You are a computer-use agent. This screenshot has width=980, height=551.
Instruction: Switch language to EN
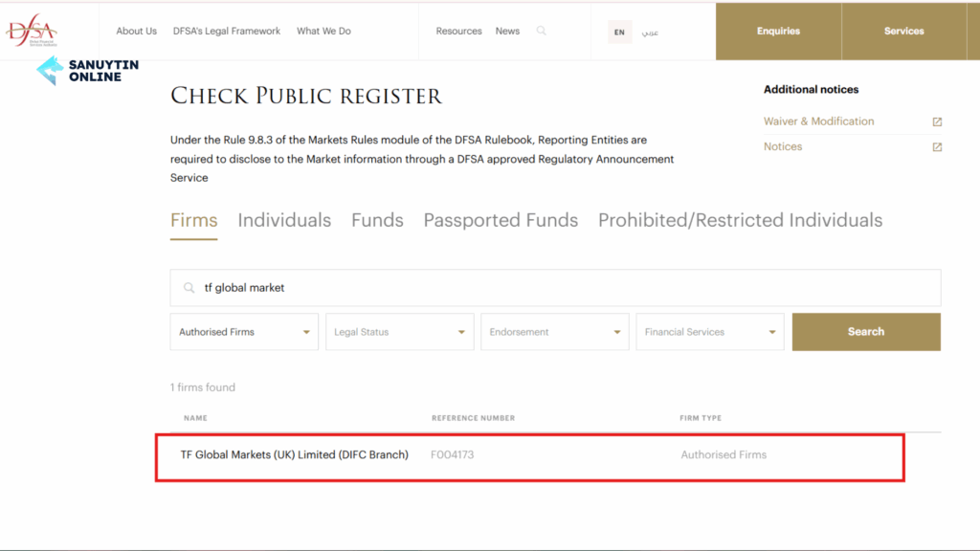[619, 32]
